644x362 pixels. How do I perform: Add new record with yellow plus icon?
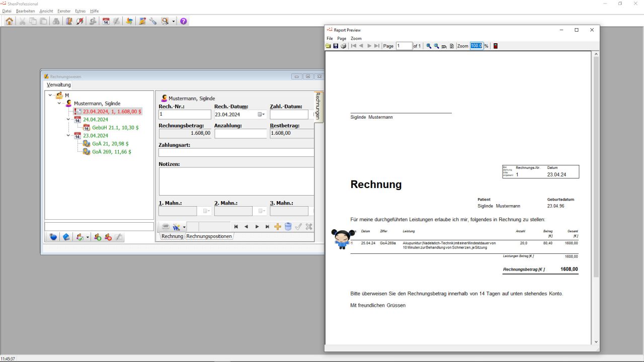[x=278, y=227]
